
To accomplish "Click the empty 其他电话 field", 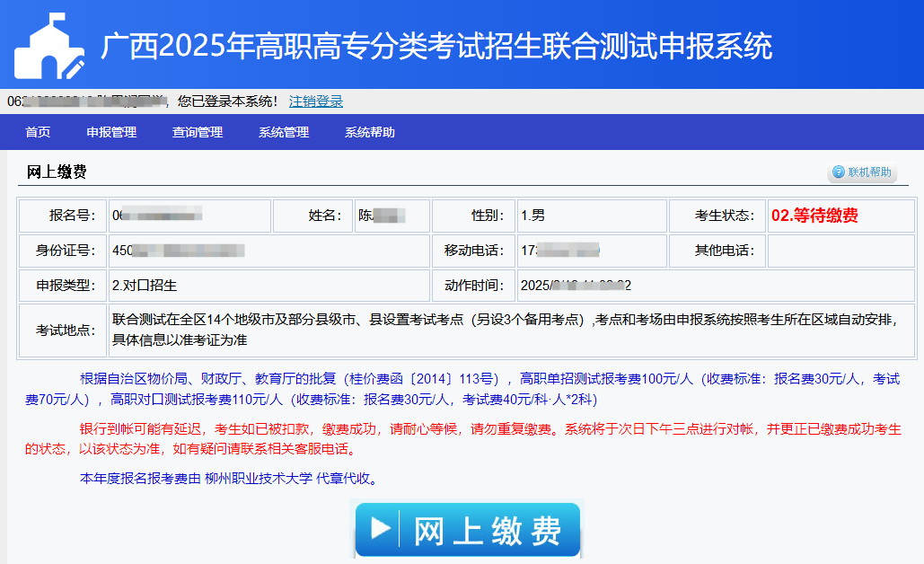I will click(x=840, y=251).
